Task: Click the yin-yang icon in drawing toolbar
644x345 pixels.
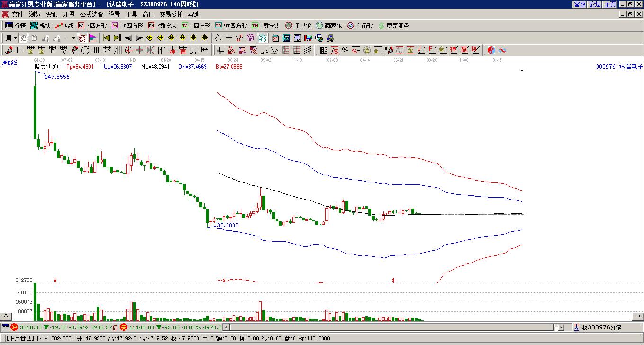Action: (x=492, y=50)
